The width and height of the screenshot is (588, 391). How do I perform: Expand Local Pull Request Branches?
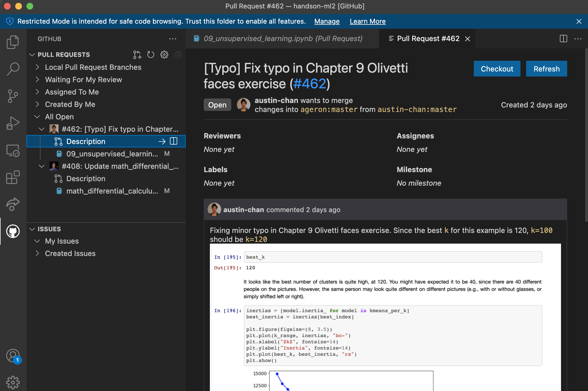pyautogui.click(x=37, y=67)
